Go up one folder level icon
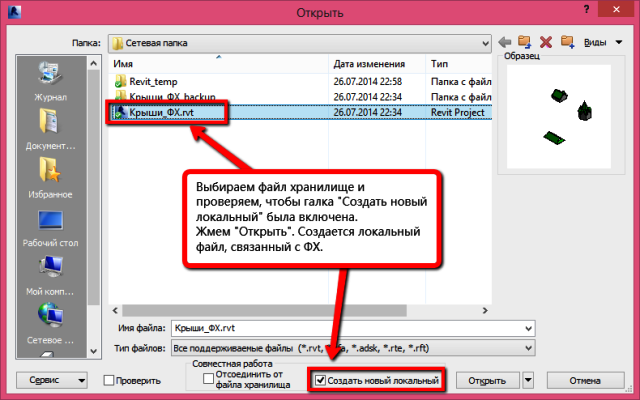The image size is (640, 400). point(524,42)
